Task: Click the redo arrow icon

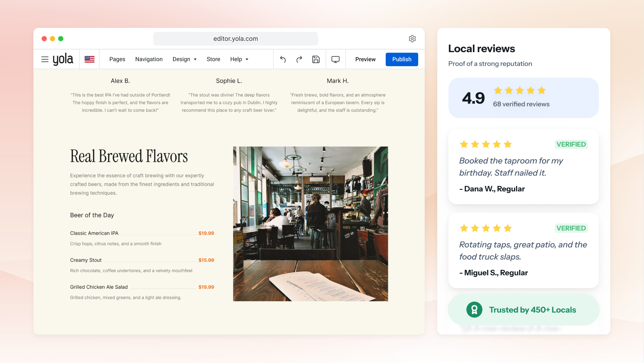Action: pyautogui.click(x=299, y=59)
